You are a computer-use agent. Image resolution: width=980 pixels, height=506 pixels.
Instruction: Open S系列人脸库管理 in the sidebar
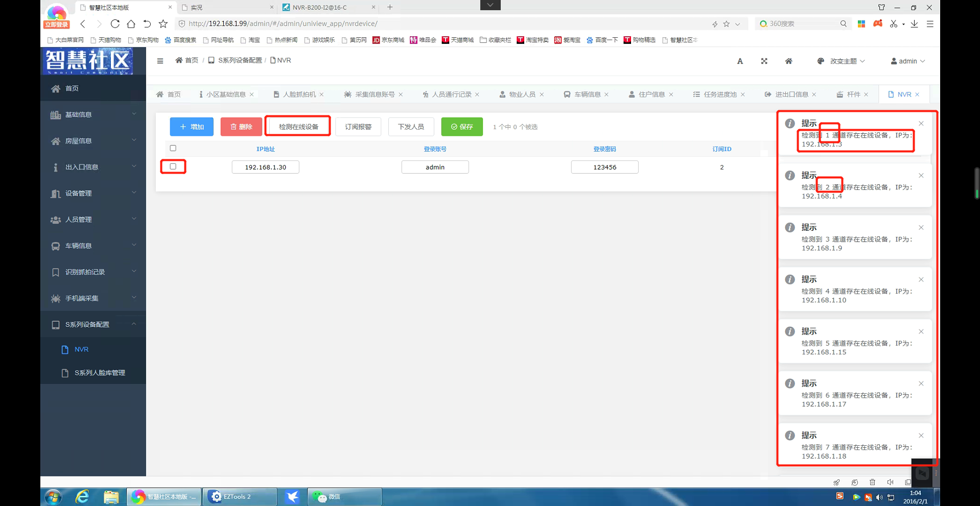tap(100, 373)
